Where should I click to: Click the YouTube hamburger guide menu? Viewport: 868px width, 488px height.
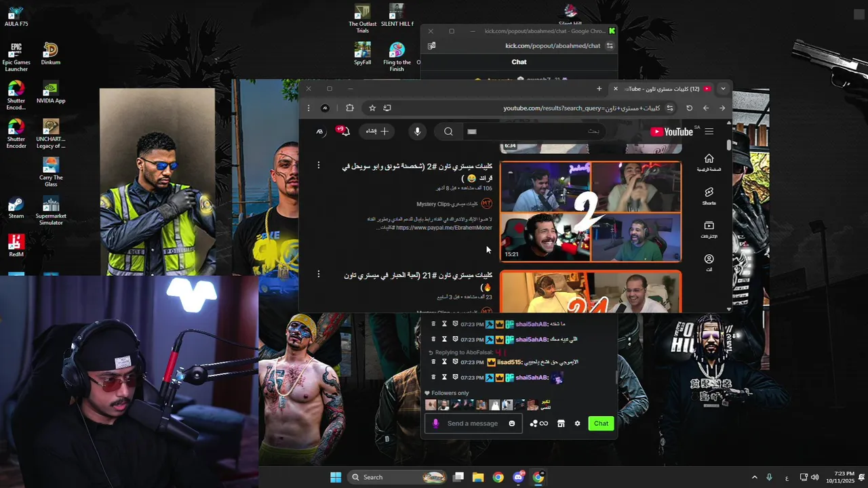point(709,131)
